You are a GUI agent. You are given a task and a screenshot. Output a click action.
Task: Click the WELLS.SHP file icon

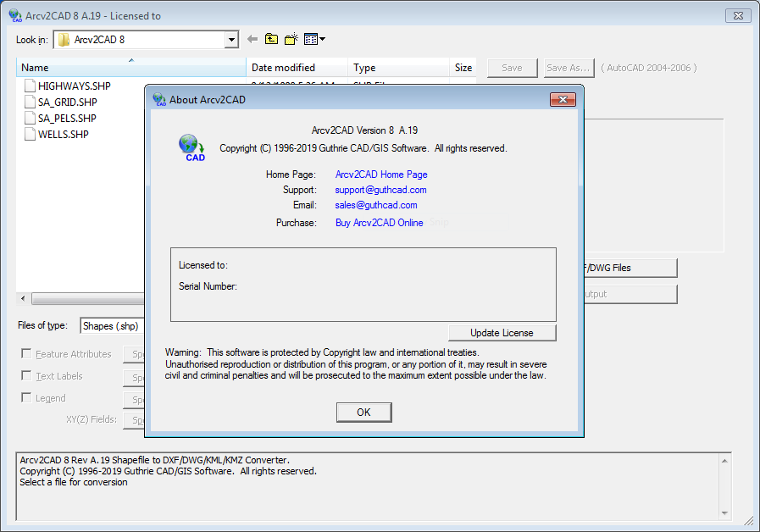(30, 134)
